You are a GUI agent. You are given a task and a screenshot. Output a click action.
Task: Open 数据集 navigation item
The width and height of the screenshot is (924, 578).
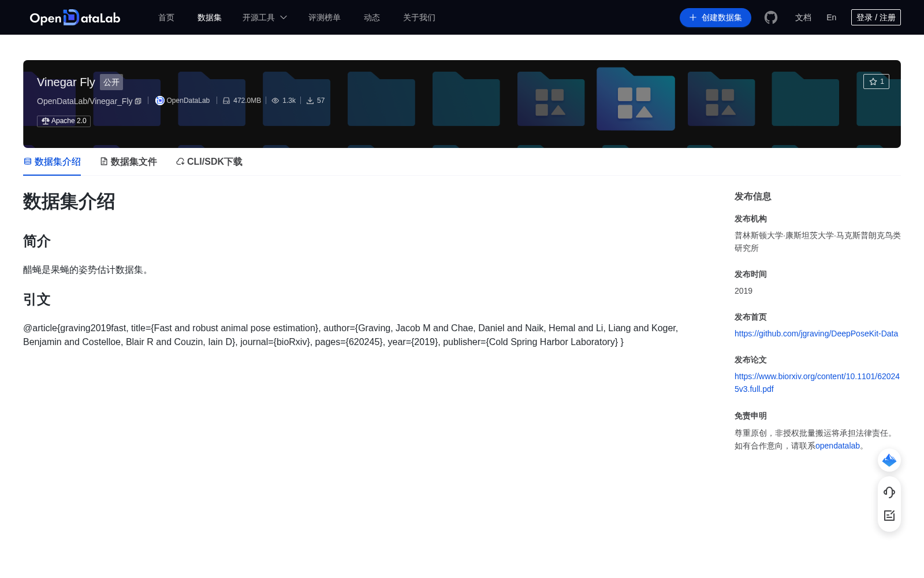(x=210, y=17)
